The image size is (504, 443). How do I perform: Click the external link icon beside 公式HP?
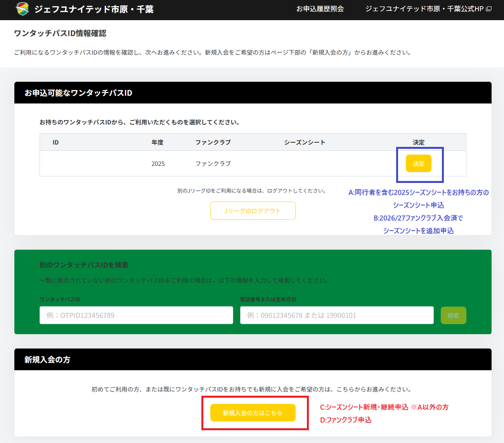489,9
